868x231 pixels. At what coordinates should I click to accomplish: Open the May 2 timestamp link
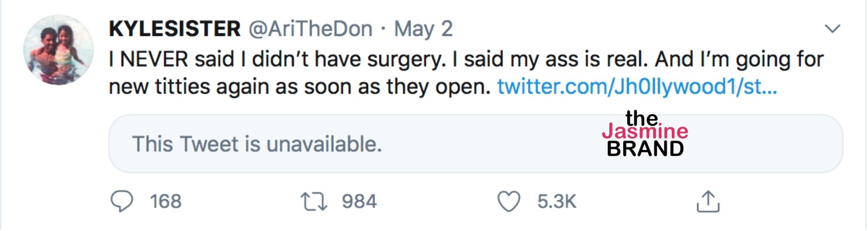click(423, 29)
